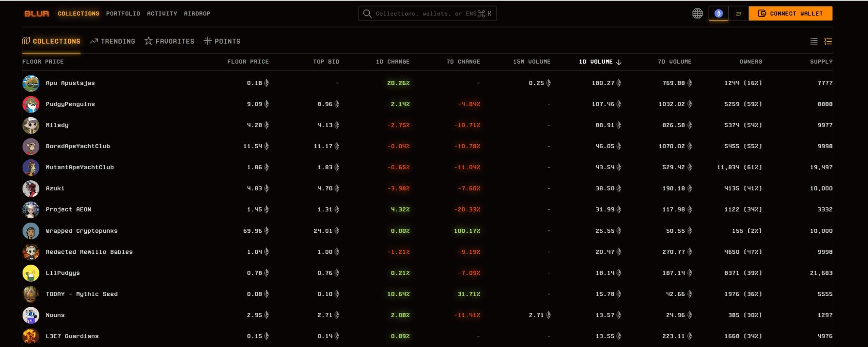Sort by Supply column
Viewport: 868px width, 347px height.
point(821,62)
